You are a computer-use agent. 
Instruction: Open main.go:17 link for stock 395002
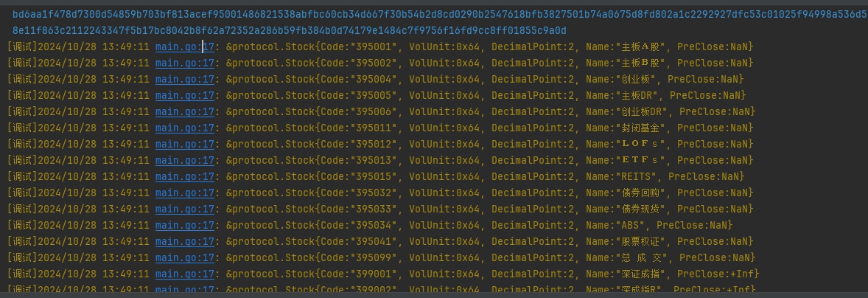point(184,63)
